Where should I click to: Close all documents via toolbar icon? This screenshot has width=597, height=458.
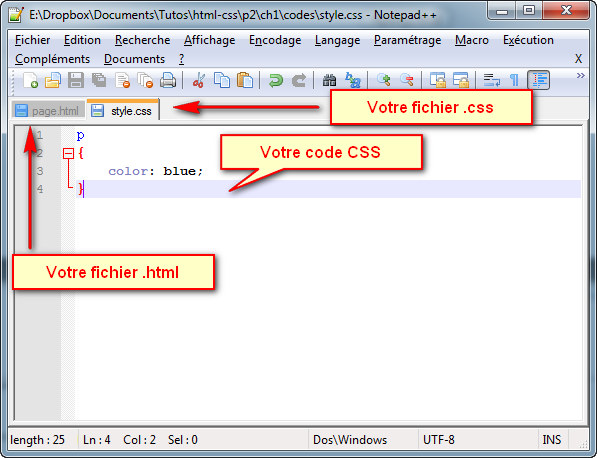click(145, 80)
